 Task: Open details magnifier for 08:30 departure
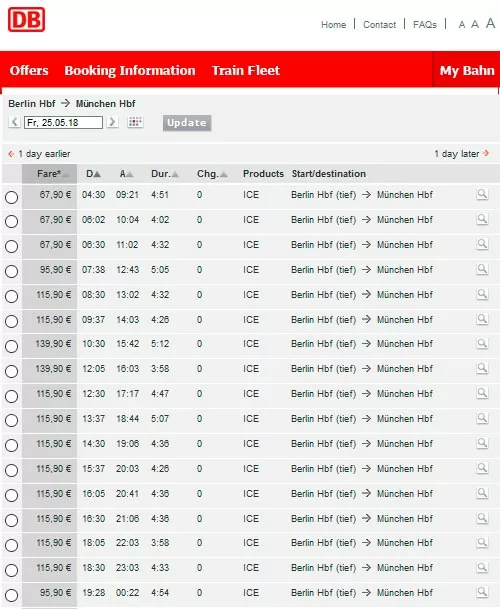(x=482, y=294)
